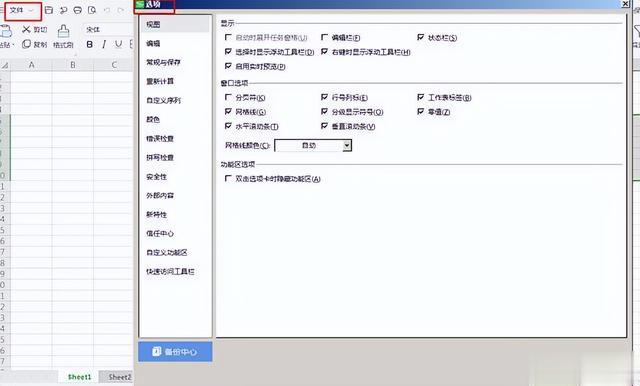This screenshot has width=640, height=386.
Task: Click the Print icon in quick toolbar
Action: coord(78,10)
